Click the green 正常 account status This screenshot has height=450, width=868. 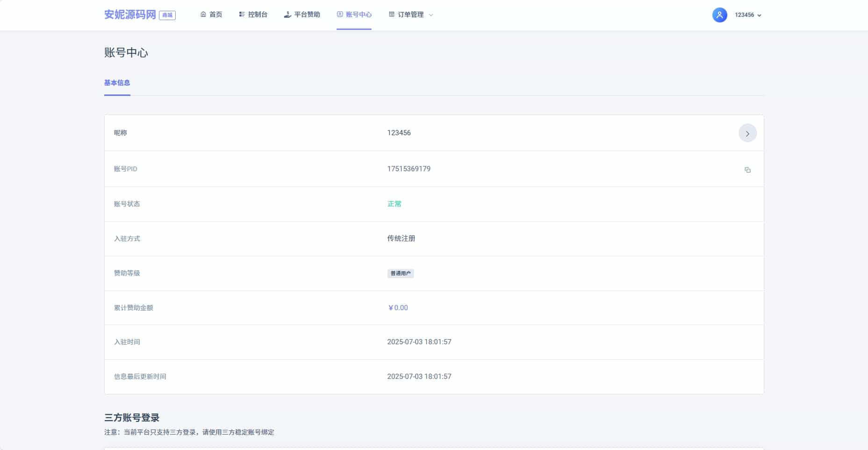pos(394,204)
